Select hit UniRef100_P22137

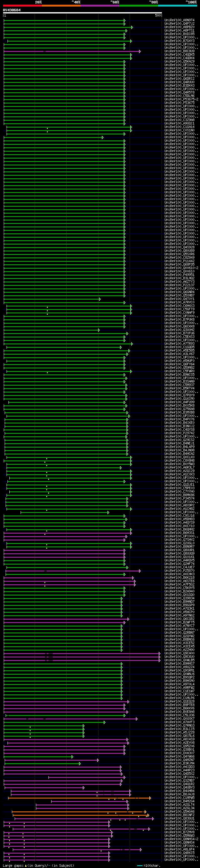pyautogui.click(x=179, y=285)
